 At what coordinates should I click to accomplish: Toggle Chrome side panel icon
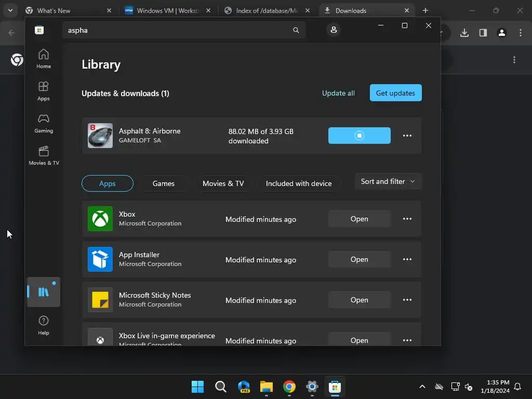point(483,33)
